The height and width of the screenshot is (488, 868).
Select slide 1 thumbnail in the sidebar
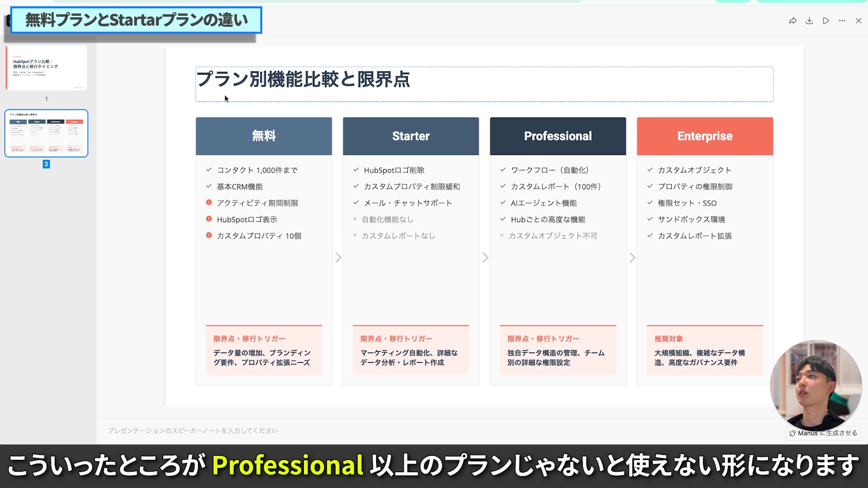[46, 67]
